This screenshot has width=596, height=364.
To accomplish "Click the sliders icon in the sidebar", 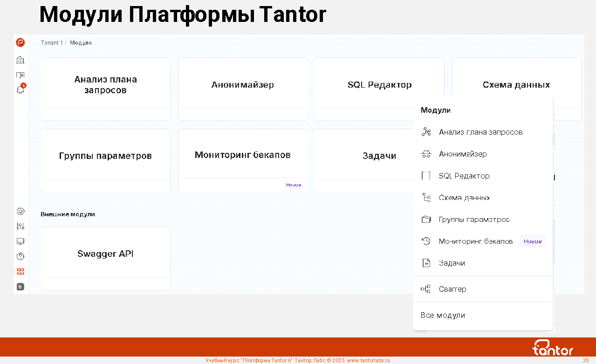I will [x=20, y=227].
